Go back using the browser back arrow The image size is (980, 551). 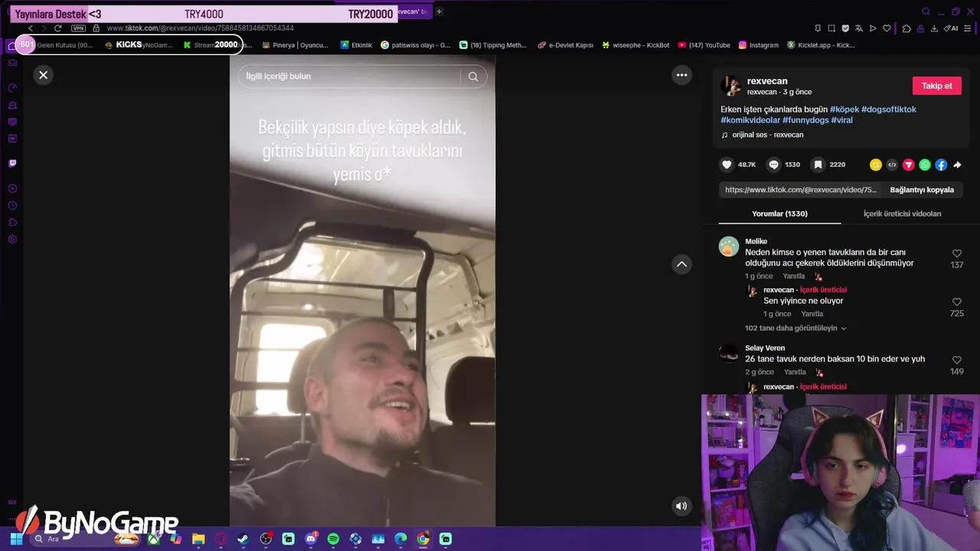(x=31, y=28)
